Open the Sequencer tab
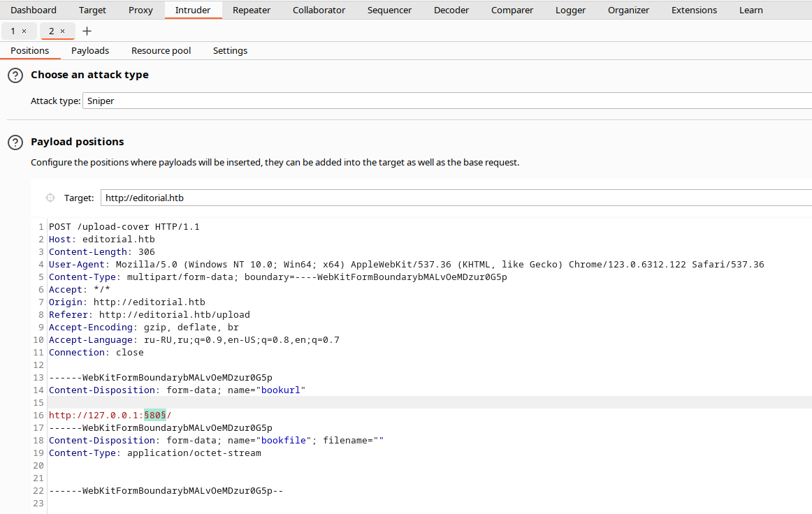The image size is (812, 514). pyautogui.click(x=389, y=10)
